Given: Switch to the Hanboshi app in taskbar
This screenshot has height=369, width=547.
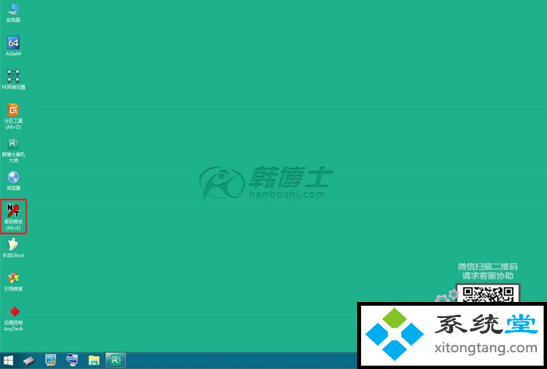Looking at the screenshot, I should click(115, 360).
